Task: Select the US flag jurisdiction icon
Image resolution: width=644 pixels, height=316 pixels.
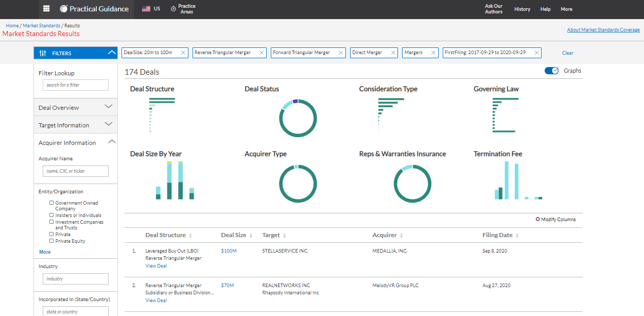Action: (x=146, y=9)
